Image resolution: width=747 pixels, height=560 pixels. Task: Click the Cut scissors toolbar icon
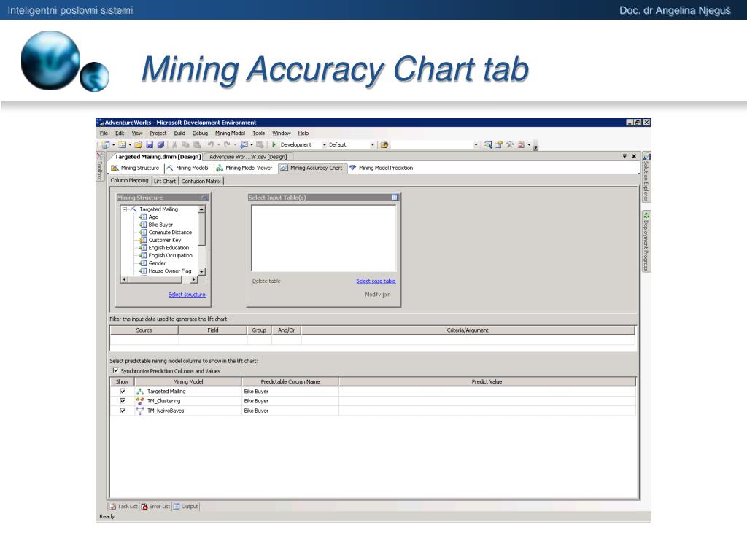[175, 145]
